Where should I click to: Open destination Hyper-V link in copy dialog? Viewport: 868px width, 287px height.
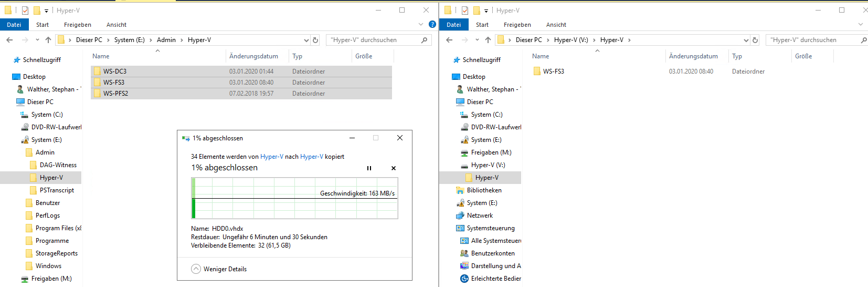click(312, 157)
